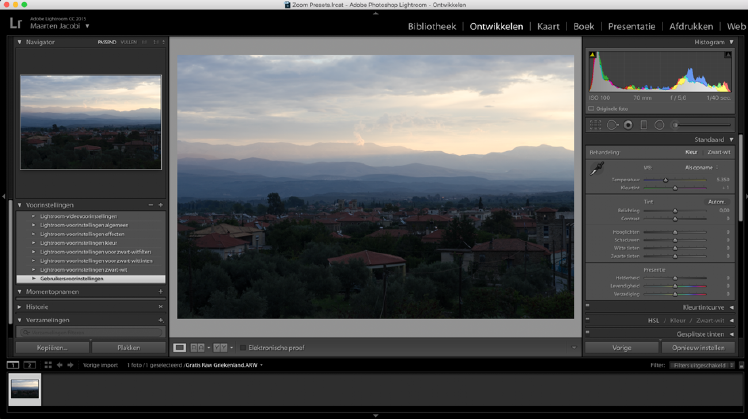Click the Kopiëren... button
Screen dimensions: 748x419
pyautogui.click(x=52, y=348)
